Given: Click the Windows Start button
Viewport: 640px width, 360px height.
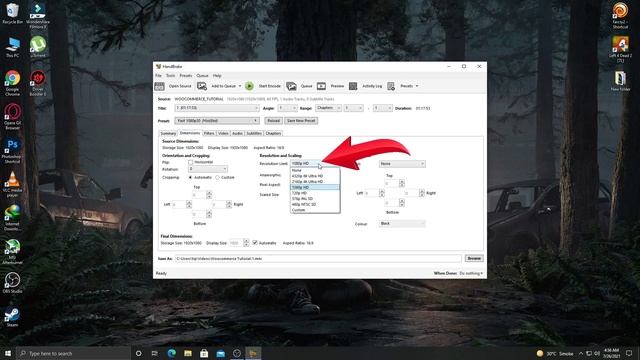Looking at the screenshot, I should click(7, 353).
